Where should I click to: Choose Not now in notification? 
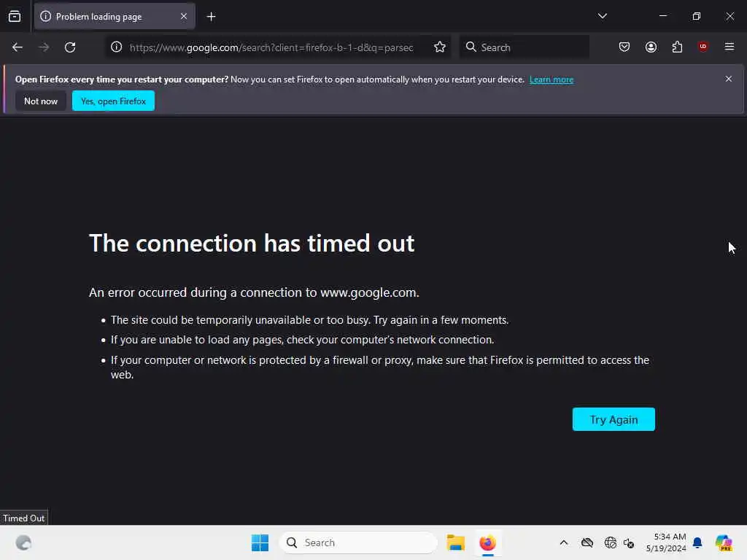[x=41, y=101]
